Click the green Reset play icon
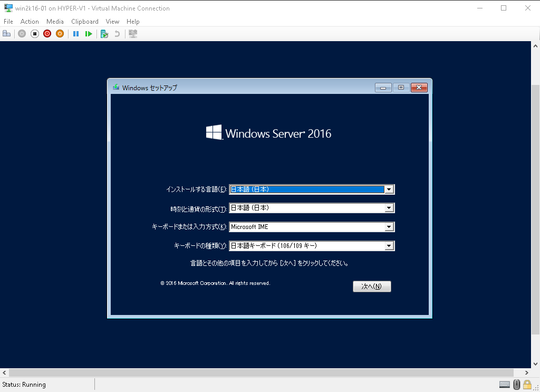Image resolution: width=540 pixels, height=392 pixels. click(x=89, y=34)
